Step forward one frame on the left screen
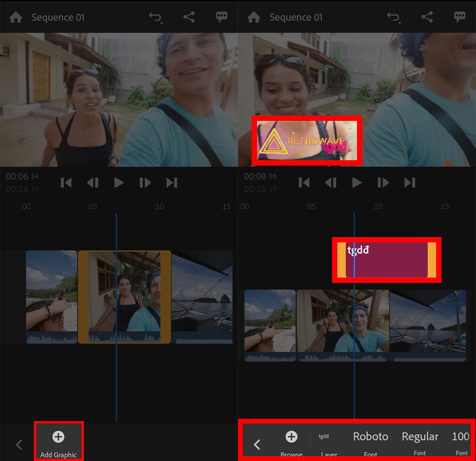 point(145,183)
